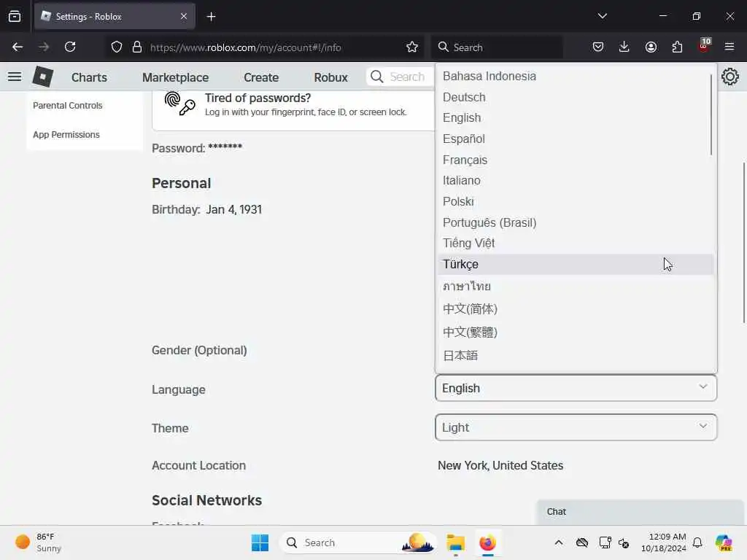Open clock showing 12:09 AM
Viewport: 747px width, 560px height.
(x=664, y=542)
